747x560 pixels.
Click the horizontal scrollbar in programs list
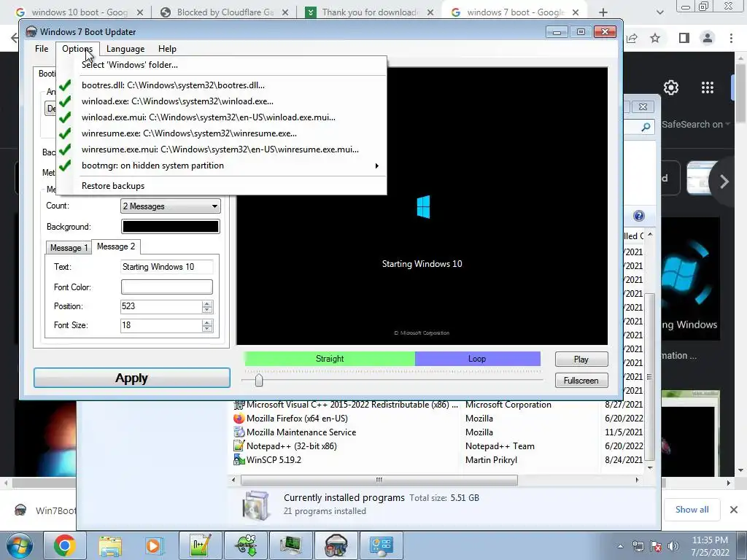point(379,480)
